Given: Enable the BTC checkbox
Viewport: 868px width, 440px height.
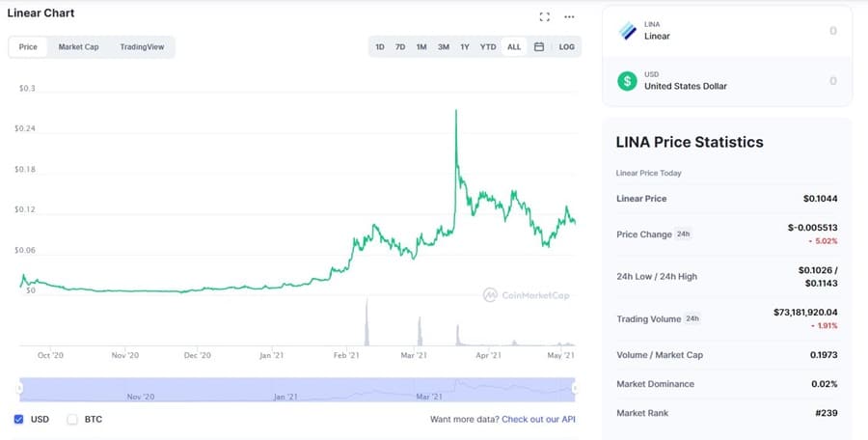Looking at the screenshot, I should point(72,420).
